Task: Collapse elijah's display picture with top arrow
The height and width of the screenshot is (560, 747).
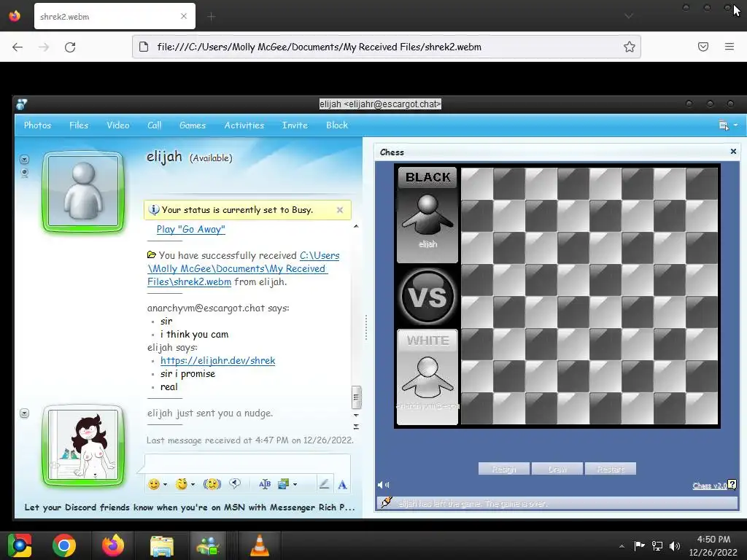Action: (x=24, y=159)
